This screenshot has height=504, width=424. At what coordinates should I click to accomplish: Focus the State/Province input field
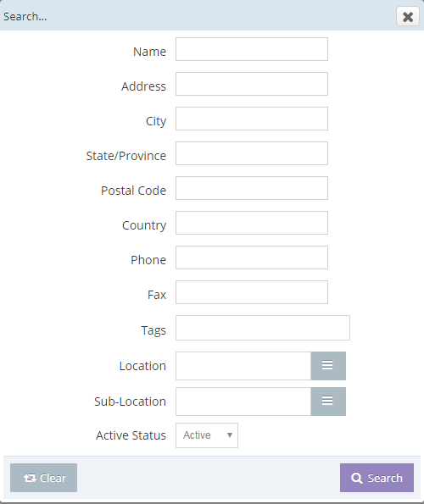252,153
